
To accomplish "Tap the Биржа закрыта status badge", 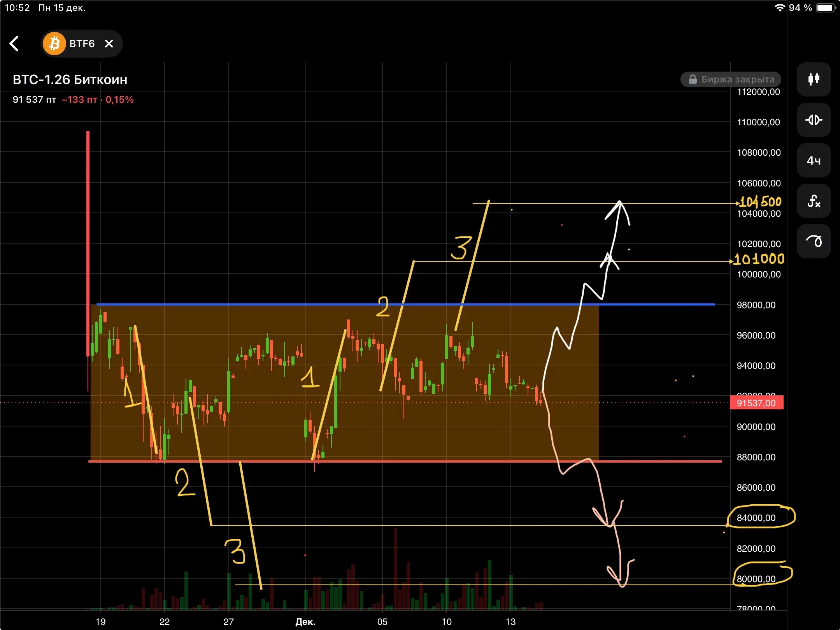I will [731, 79].
